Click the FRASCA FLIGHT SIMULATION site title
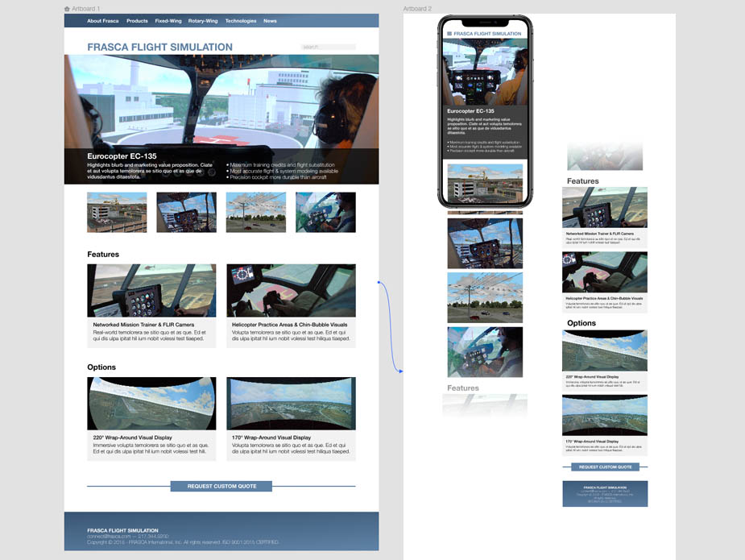745x560 pixels. [159, 47]
